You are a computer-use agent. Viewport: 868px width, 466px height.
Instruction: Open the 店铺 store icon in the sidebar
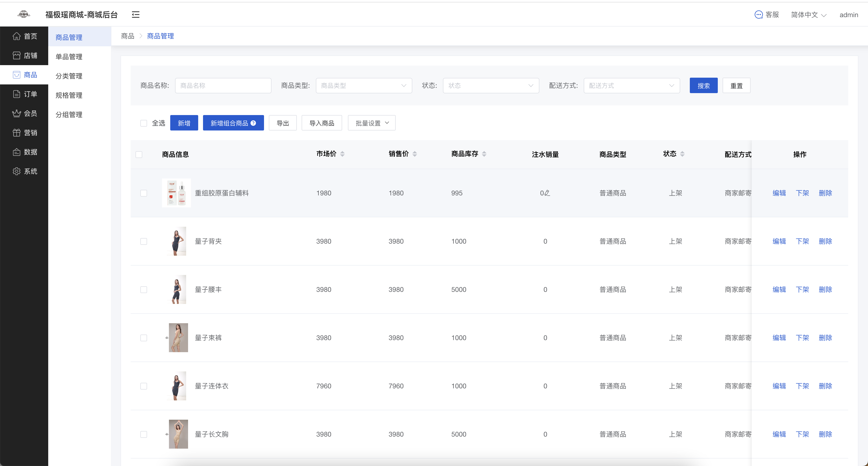pyautogui.click(x=16, y=55)
